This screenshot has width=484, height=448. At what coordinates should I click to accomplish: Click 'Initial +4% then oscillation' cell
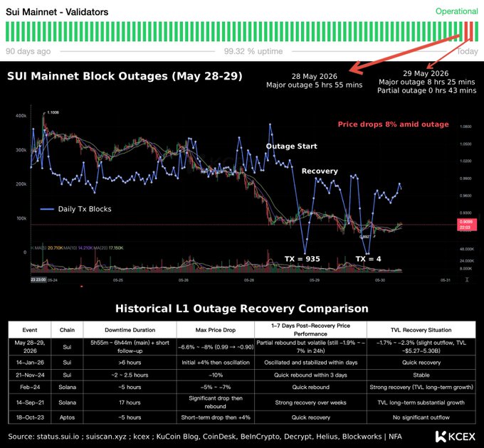(x=216, y=363)
